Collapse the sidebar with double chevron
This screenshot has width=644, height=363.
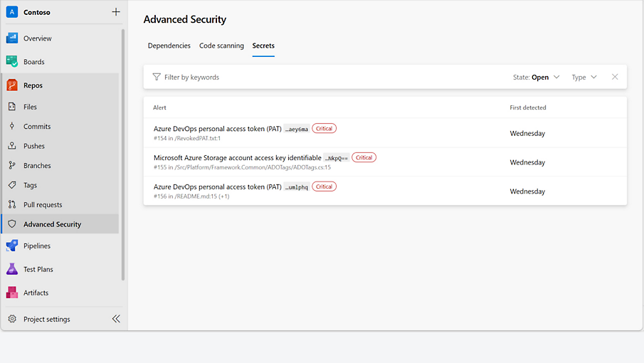(116, 319)
